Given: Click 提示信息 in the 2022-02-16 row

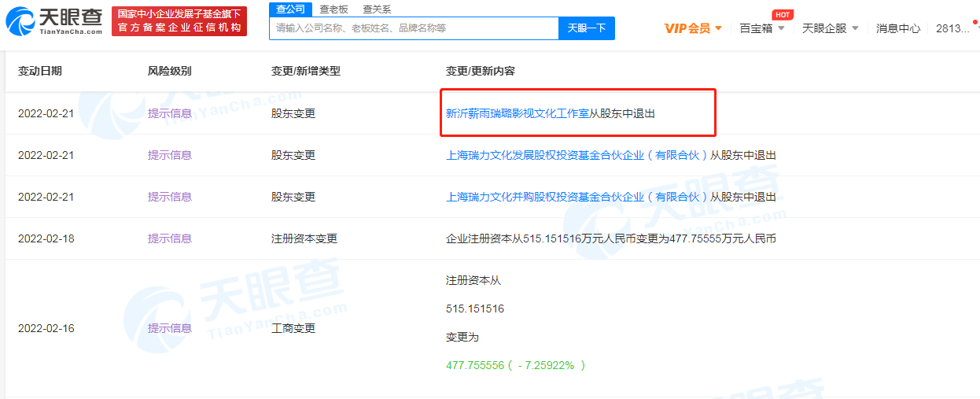Looking at the screenshot, I should click(170, 328).
